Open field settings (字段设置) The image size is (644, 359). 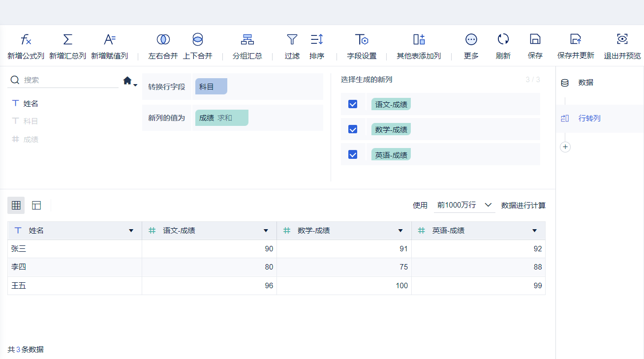(362, 47)
